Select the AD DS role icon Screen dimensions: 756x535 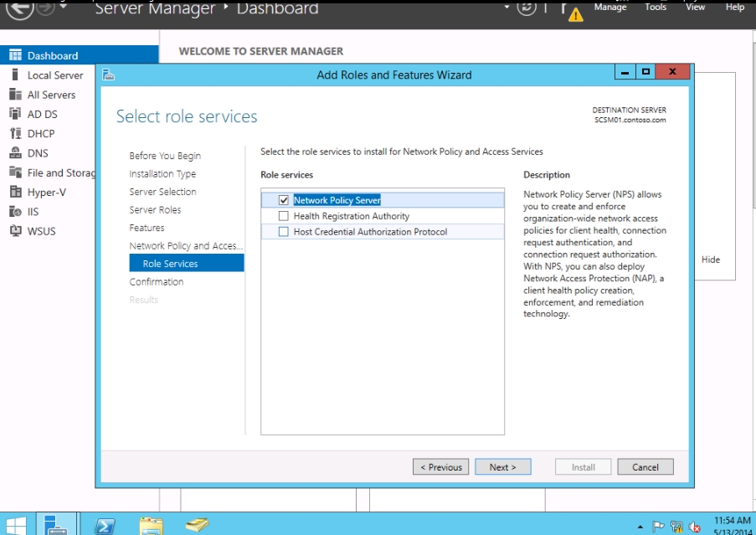[x=14, y=114]
